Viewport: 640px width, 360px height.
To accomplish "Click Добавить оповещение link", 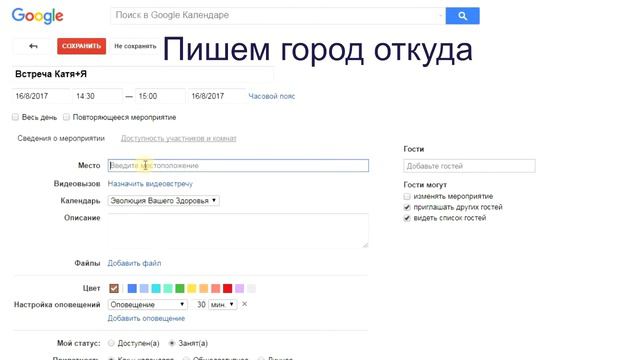I will [146, 318].
